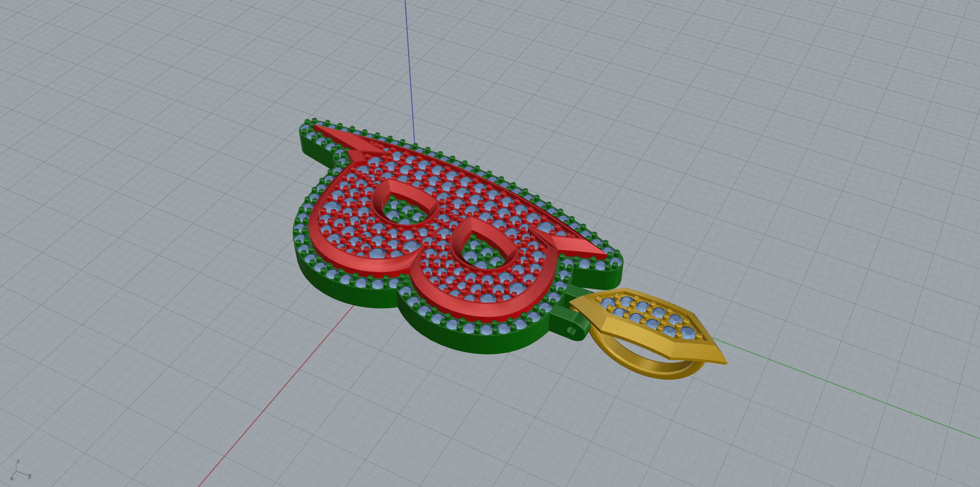Click the green Y axis line on grid
This screenshot has height=487, width=980.
click(846, 388)
